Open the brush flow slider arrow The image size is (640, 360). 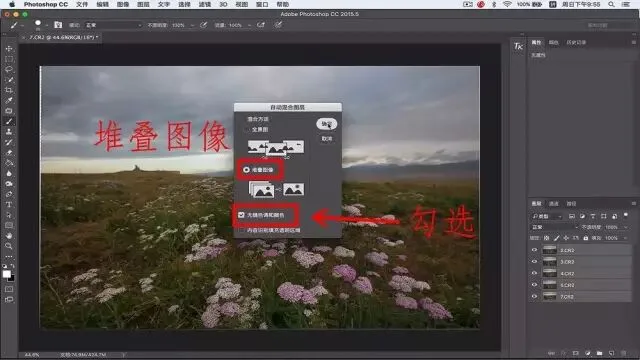(249, 25)
